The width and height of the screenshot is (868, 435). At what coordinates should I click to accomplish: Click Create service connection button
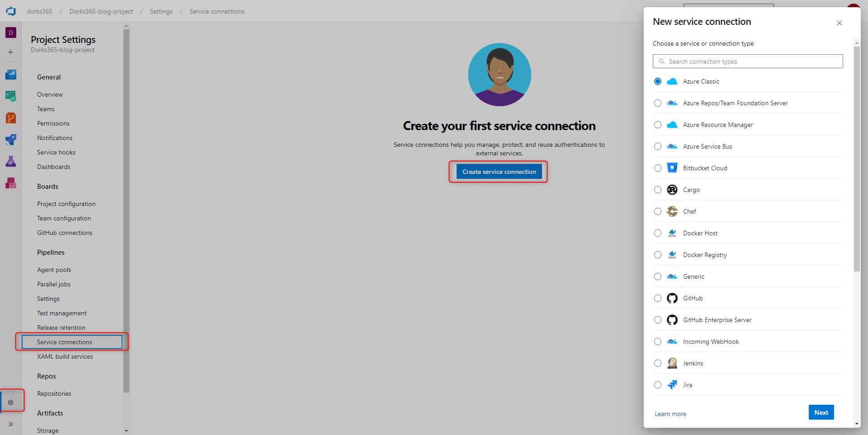coord(499,172)
